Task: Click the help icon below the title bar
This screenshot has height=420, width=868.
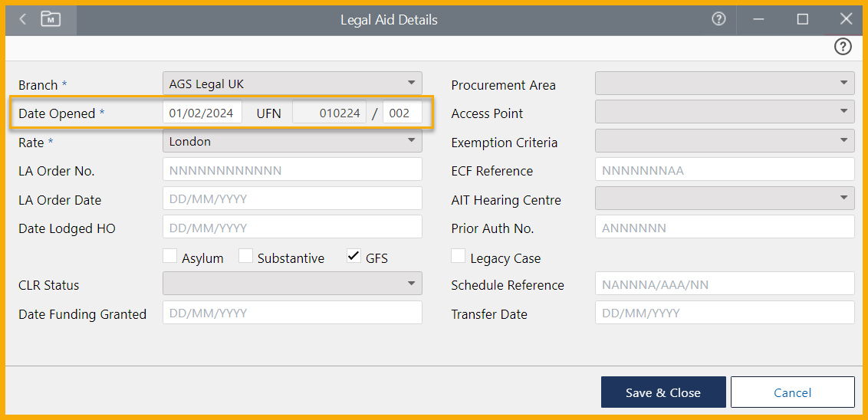Action: (843, 48)
